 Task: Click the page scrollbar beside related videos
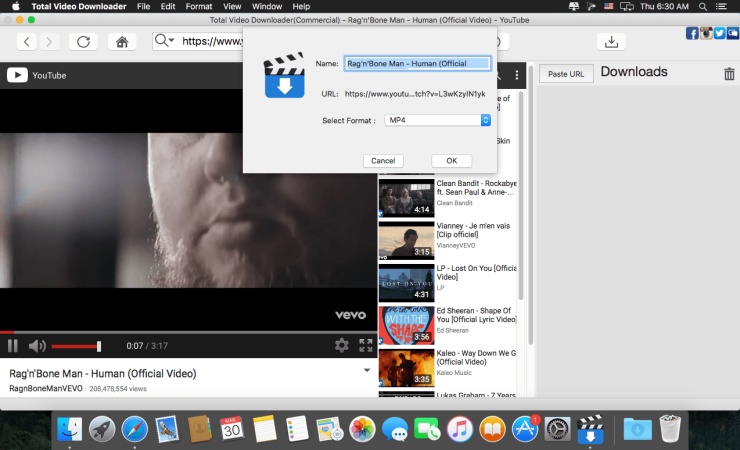(521, 196)
